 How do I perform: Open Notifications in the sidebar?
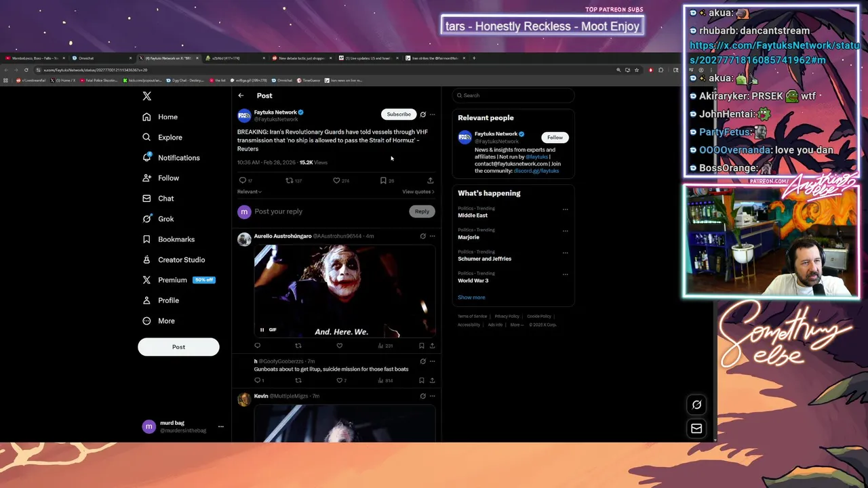[171, 157]
